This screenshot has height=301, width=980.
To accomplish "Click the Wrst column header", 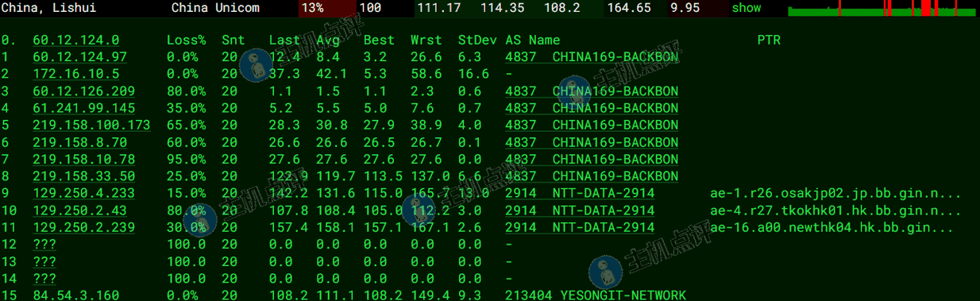I will (426, 40).
